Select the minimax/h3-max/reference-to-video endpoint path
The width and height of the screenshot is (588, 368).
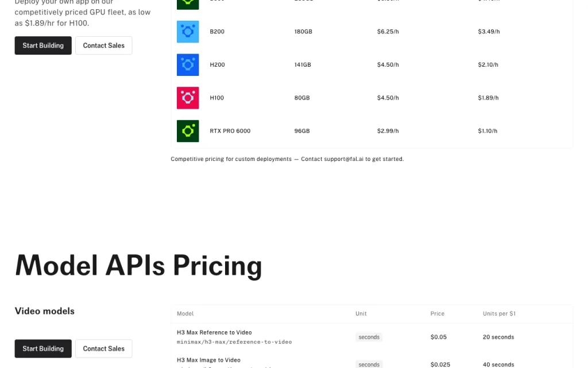[x=234, y=342]
